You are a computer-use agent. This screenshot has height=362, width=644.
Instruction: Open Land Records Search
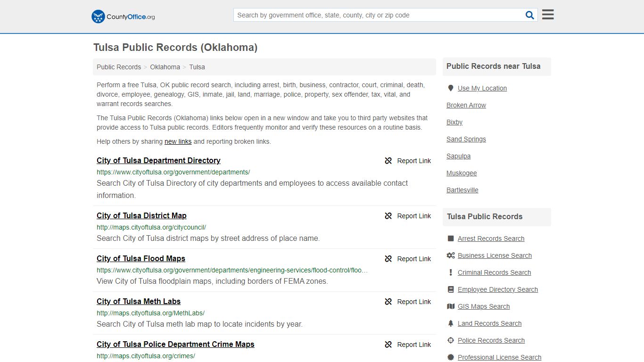(490, 323)
